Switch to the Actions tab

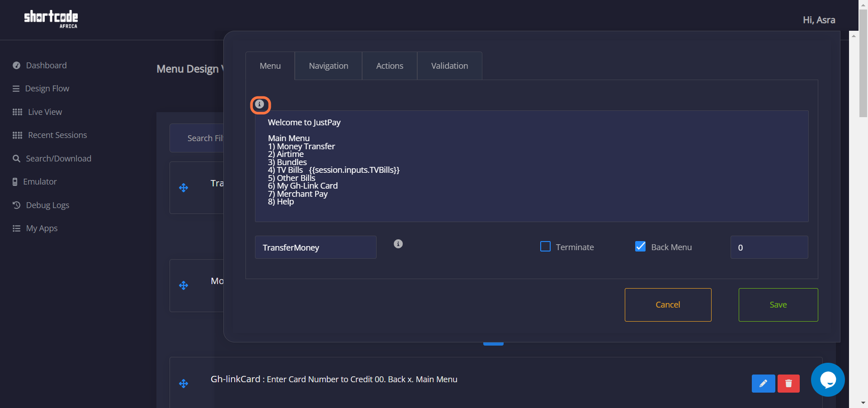390,66
